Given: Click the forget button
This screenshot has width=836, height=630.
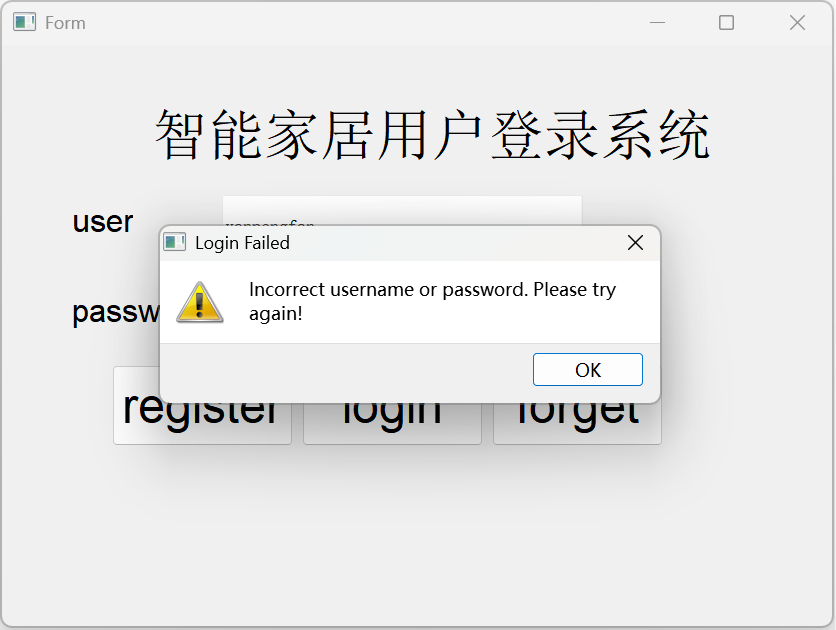Looking at the screenshot, I should click(x=577, y=424).
